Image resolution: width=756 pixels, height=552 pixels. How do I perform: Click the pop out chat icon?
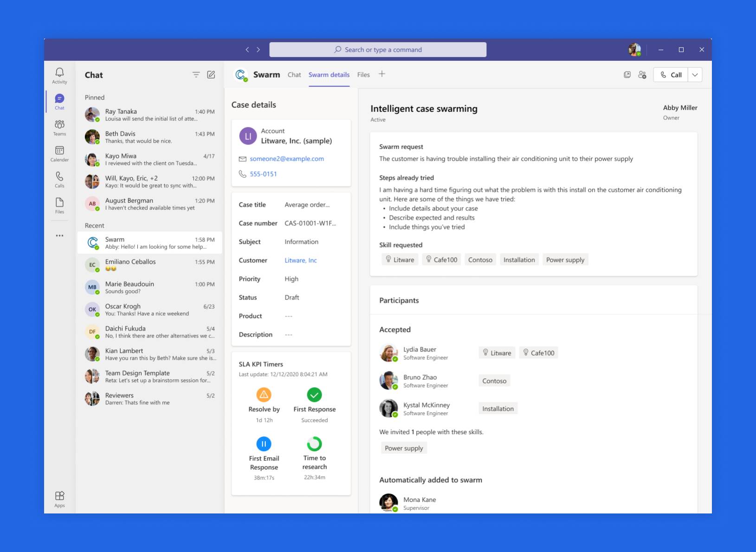pyautogui.click(x=627, y=75)
